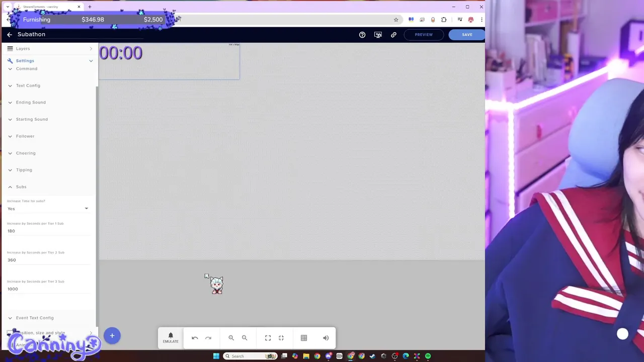Undo the last change
644x362 pixels.
(195, 338)
